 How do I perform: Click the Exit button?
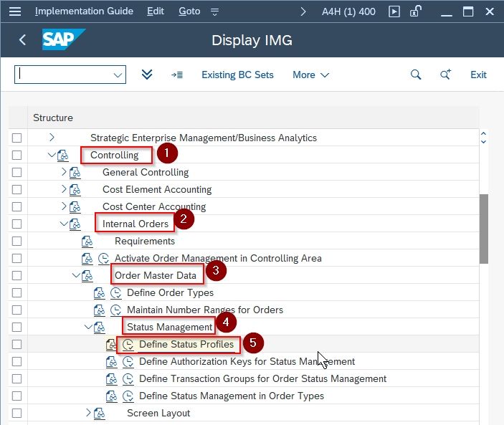coord(478,75)
